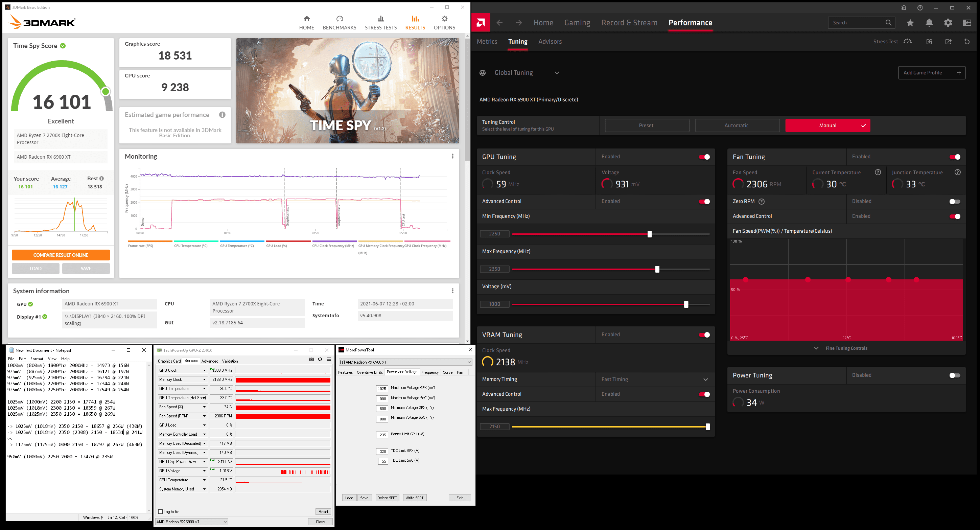Click GPU-Z refresh sensors icon
The width and height of the screenshot is (980, 530).
tap(320, 359)
